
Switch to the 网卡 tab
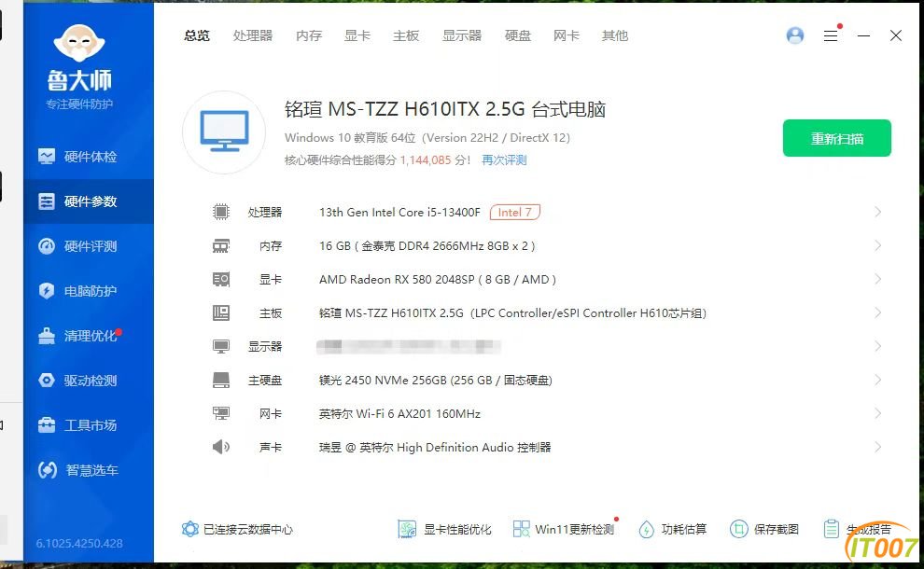pyautogui.click(x=567, y=36)
